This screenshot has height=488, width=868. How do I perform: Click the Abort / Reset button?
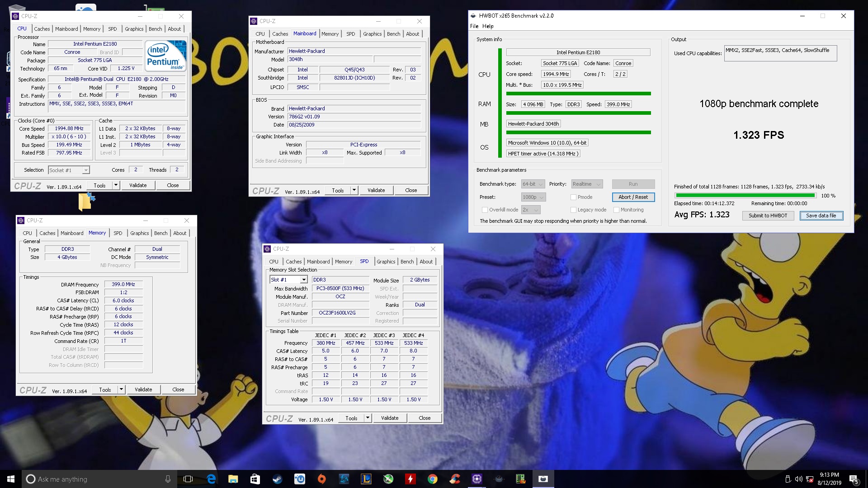point(633,197)
